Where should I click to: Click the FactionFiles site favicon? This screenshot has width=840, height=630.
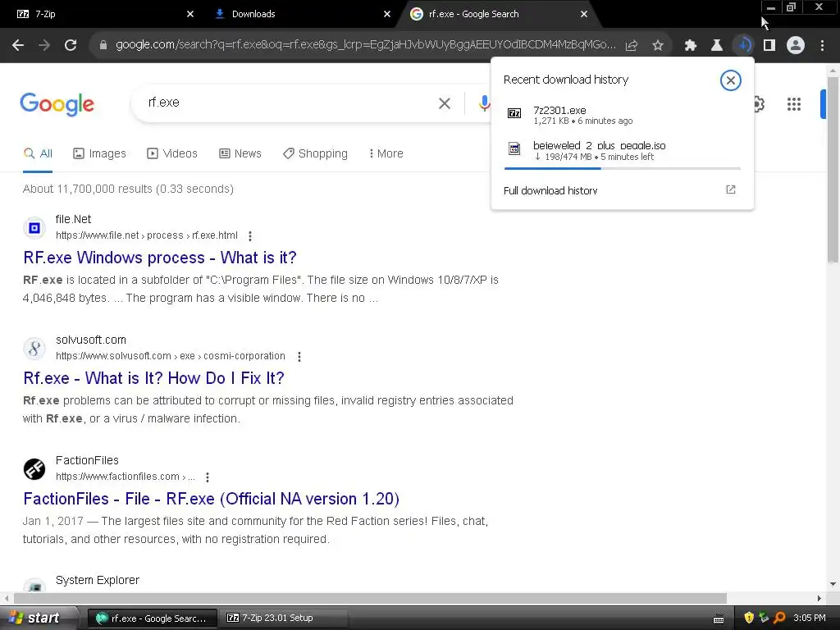click(34, 469)
